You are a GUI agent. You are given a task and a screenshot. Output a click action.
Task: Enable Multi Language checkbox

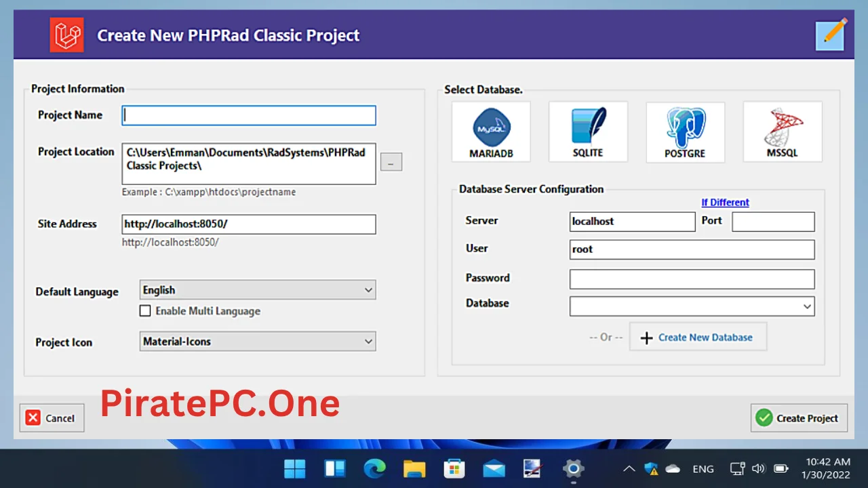(145, 311)
